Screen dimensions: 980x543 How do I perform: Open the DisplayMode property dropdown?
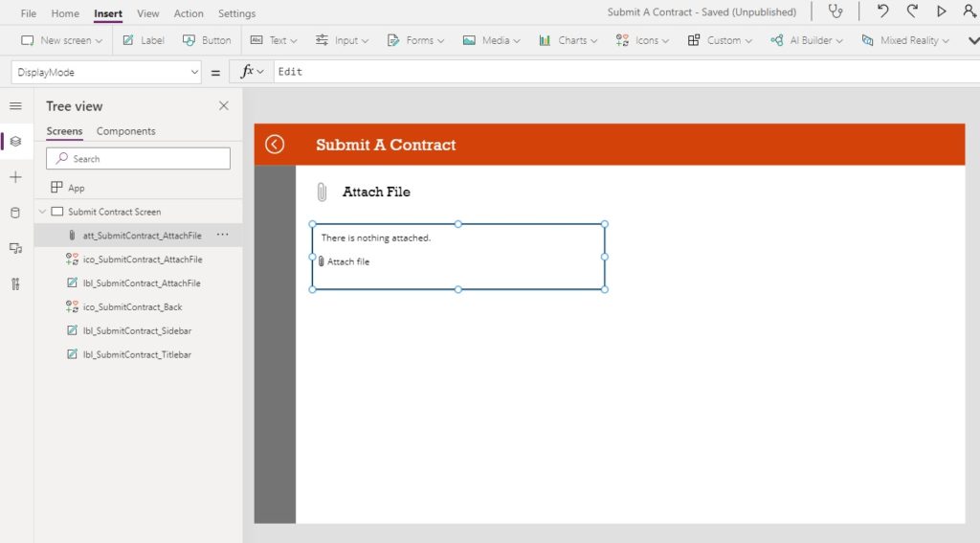[106, 73]
